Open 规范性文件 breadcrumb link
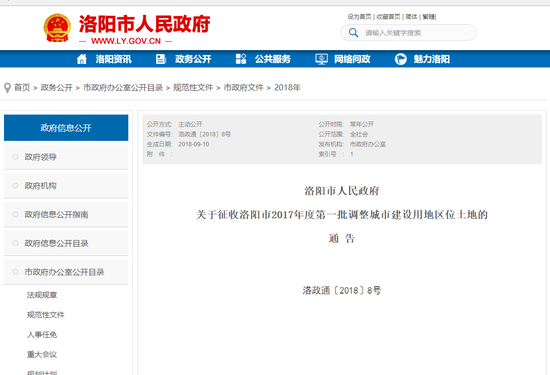 tap(193, 88)
